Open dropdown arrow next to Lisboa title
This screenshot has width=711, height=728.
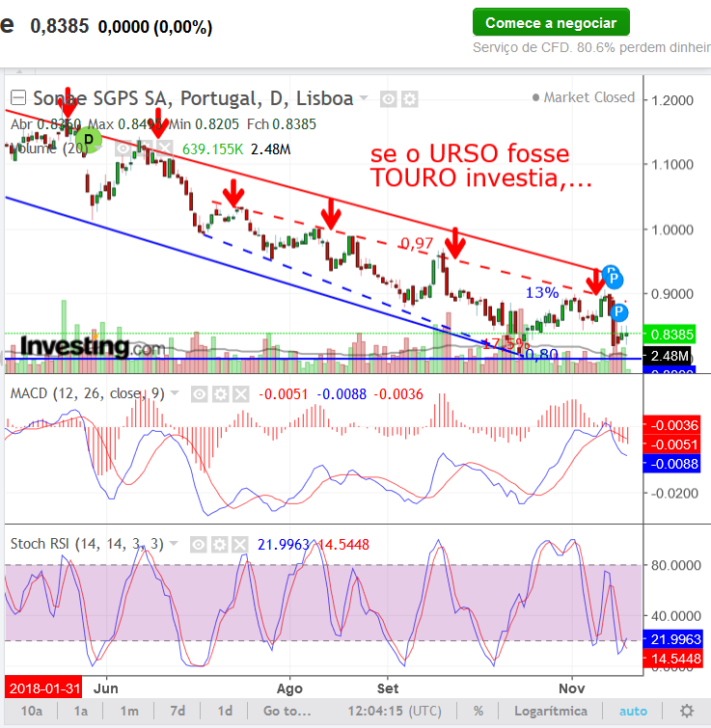[364, 98]
